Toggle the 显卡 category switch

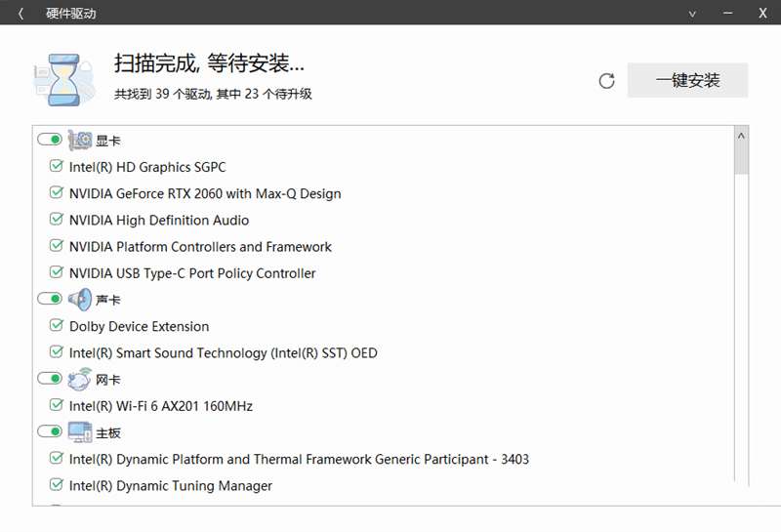49,141
